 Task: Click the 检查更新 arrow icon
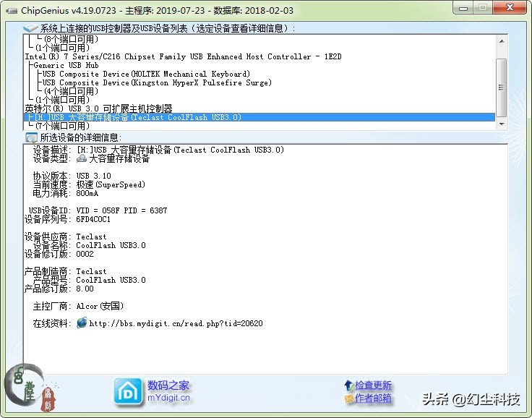(x=349, y=385)
